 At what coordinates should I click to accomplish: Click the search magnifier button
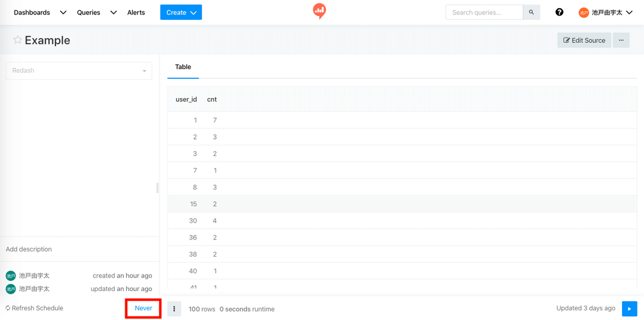click(531, 12)
